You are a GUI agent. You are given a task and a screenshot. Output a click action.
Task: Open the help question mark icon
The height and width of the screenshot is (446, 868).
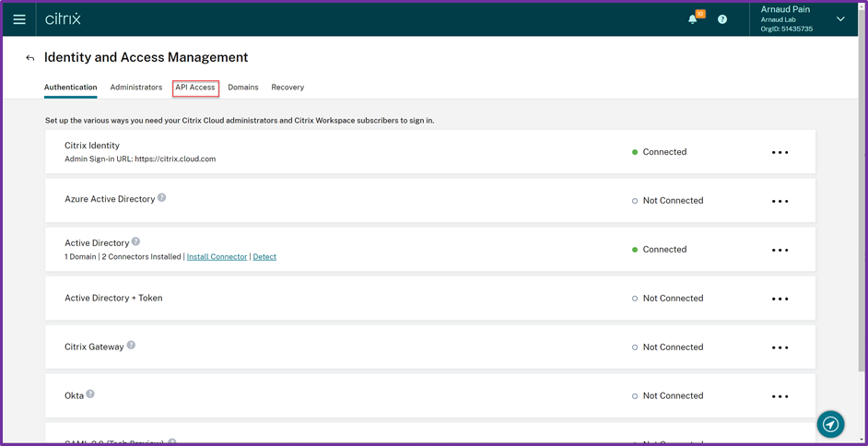[x=722, y=19]
